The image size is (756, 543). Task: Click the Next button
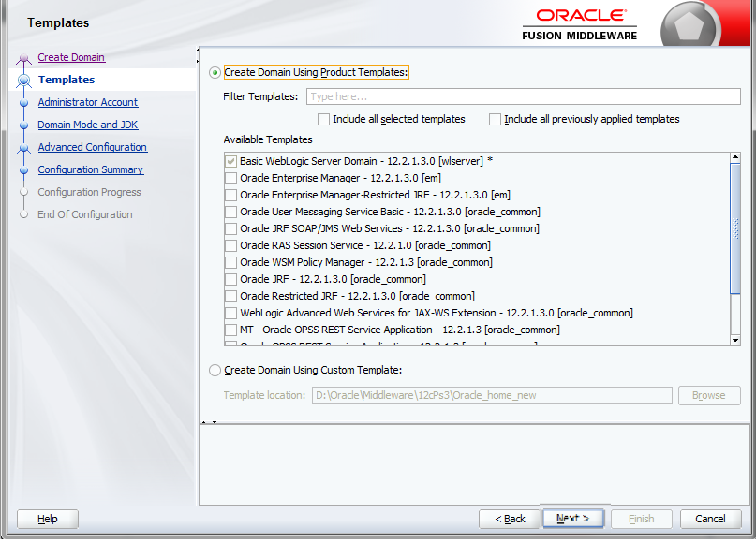[x=572, y=519]
